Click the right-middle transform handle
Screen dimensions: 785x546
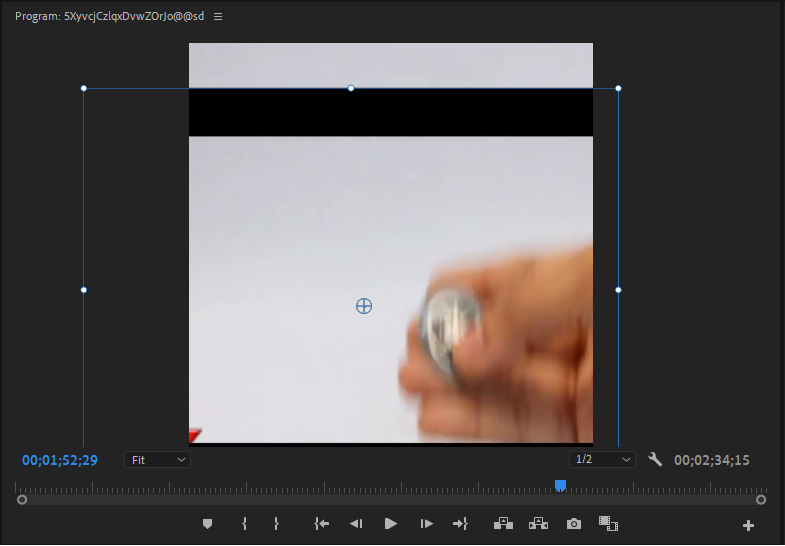(x=618, y=290)
